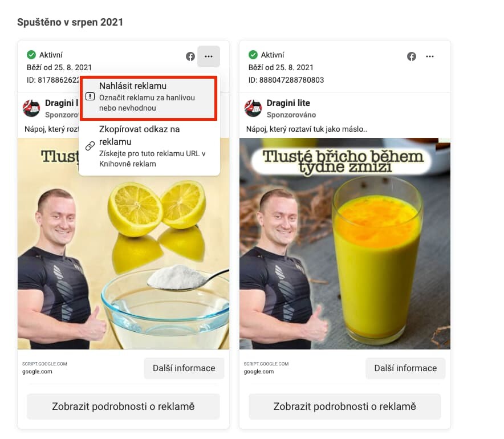Click google.com link under the right ad
Image resolution: width=504 pixels, height=439 pixels.
point(259,372)
